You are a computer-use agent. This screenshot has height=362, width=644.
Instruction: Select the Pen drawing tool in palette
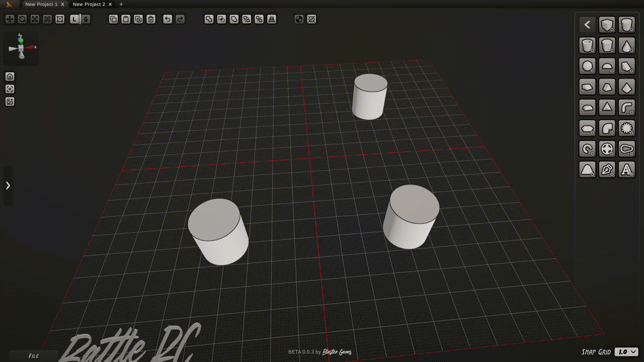pyautogui.click(x=607, y=169)
